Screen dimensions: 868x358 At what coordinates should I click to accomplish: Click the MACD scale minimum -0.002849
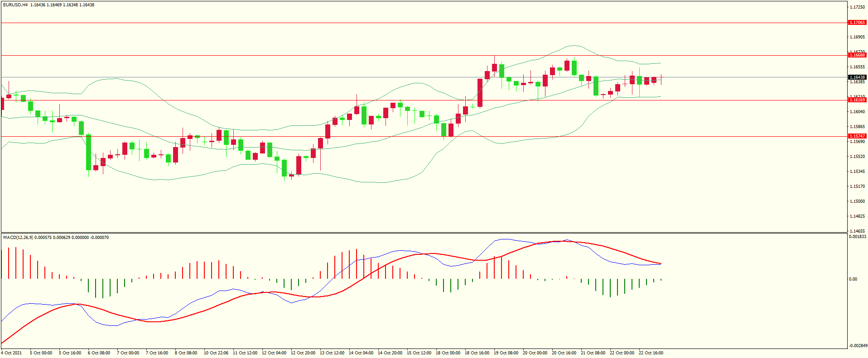858,346
